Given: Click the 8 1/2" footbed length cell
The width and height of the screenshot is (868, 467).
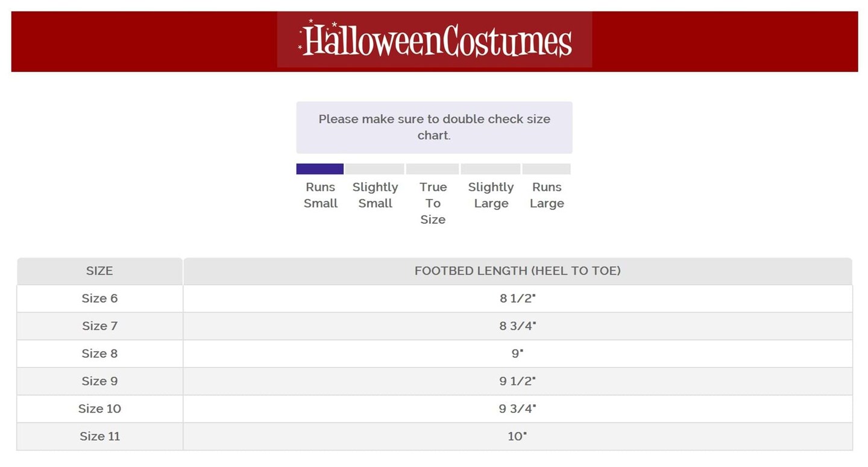Looking at the screenshot, I should 517,299.
